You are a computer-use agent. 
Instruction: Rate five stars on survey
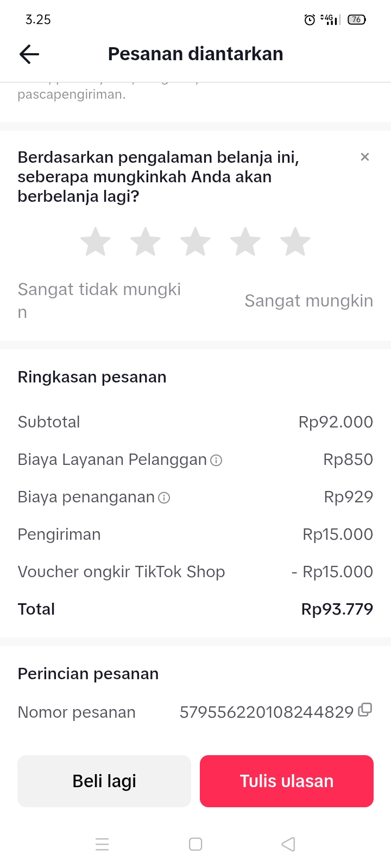(295, 242)
